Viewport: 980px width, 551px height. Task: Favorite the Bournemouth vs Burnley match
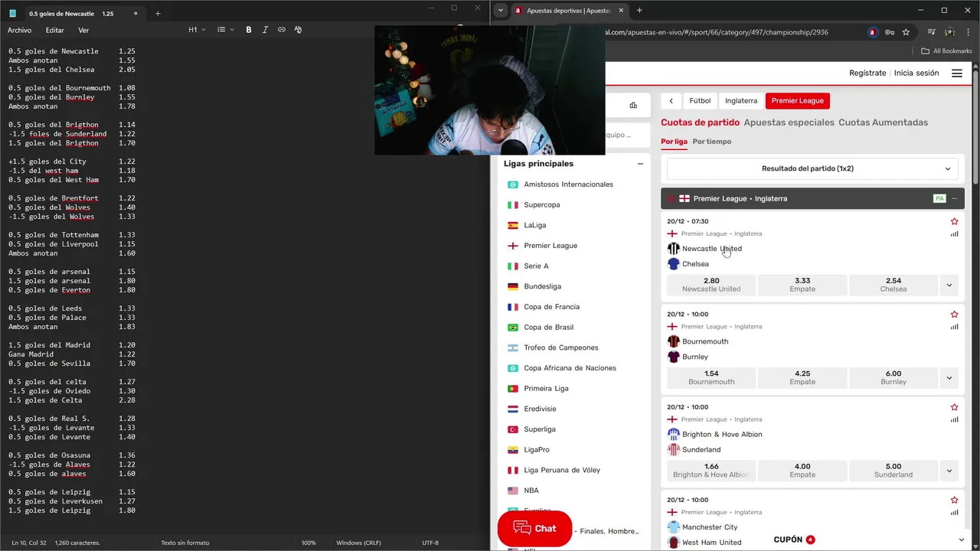pyautogui.click(x=954, y=315)
